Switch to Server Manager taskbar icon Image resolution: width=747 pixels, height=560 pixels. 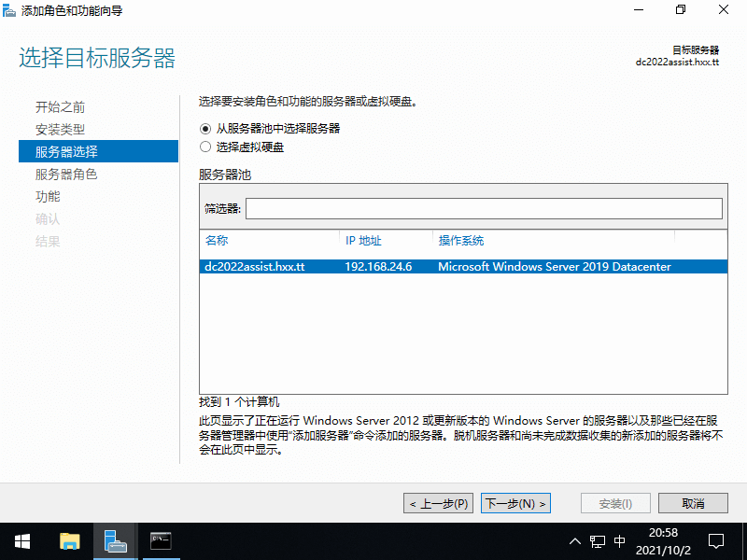click(x=115, y=541)
